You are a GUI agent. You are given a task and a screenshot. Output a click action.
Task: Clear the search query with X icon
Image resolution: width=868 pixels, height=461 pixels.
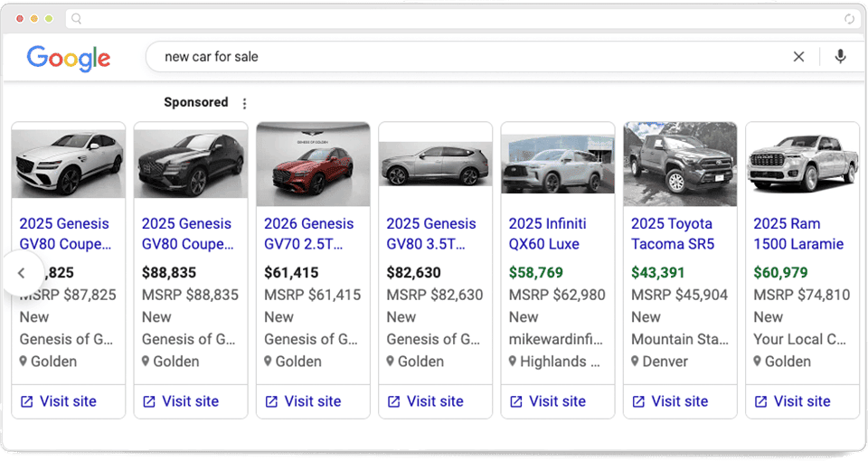[798, 56]
